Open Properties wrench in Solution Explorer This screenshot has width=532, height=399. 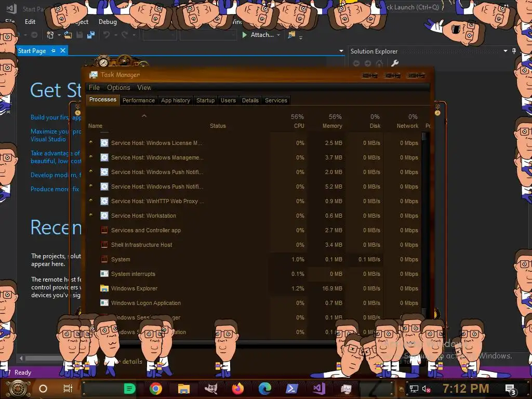[395, 63]
